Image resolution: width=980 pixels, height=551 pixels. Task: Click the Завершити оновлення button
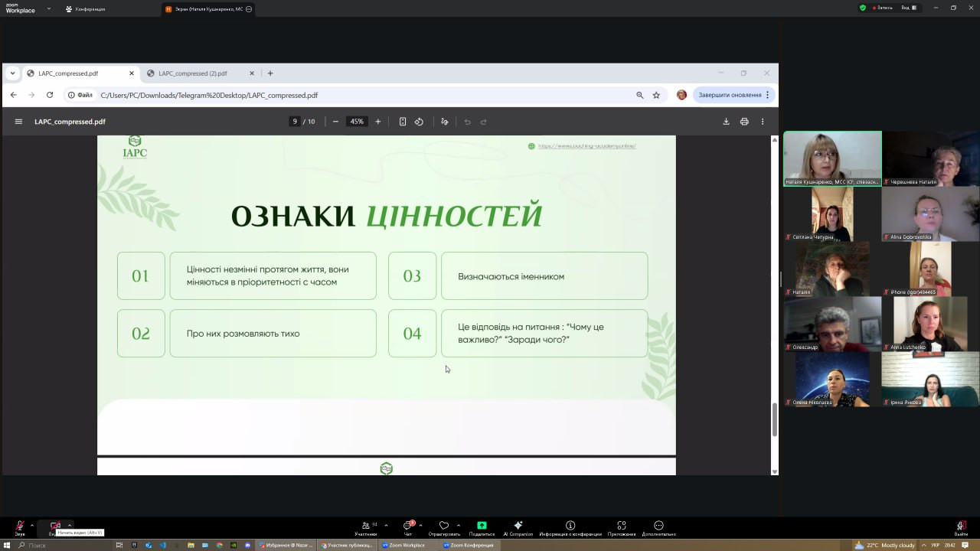point(730,95)
